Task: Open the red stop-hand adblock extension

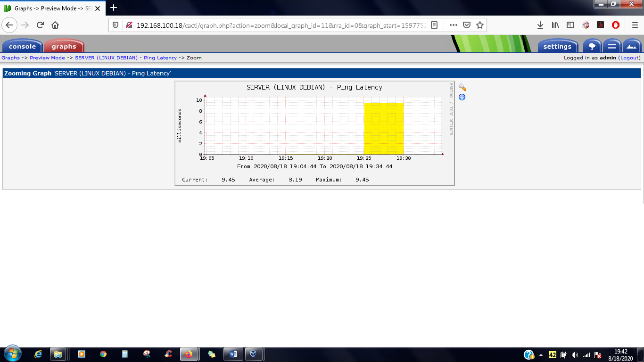Action: [616, 25]
